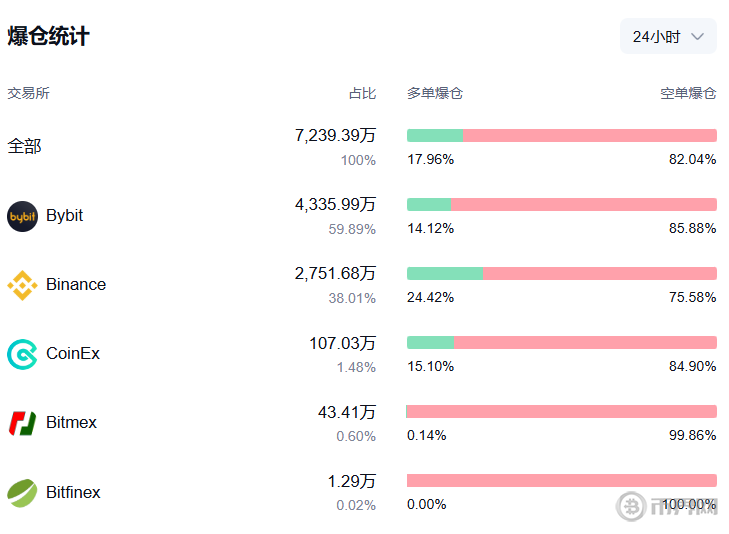729x534 pixels.
Task: Open the 24小时 time range dropdown
Action: (x=667, y=36)
